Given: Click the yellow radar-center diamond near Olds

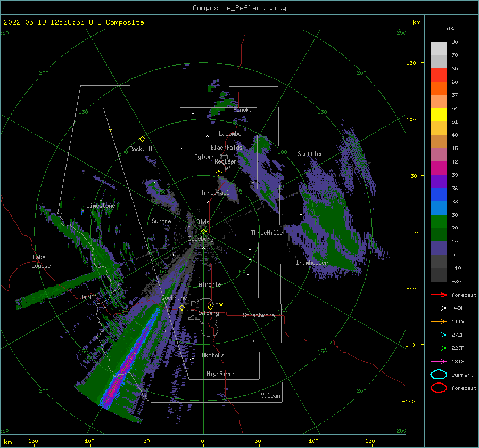Looking at the screenshot, I should (x=203, y=232).
